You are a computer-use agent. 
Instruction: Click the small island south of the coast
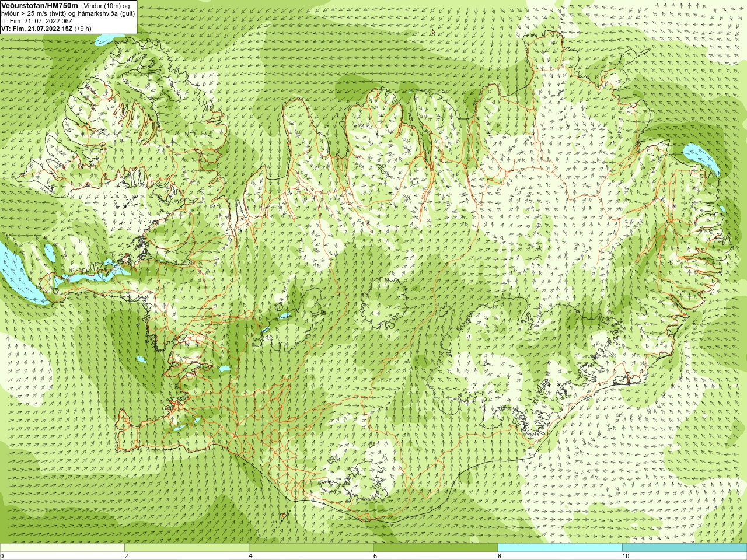coord(284,515)
